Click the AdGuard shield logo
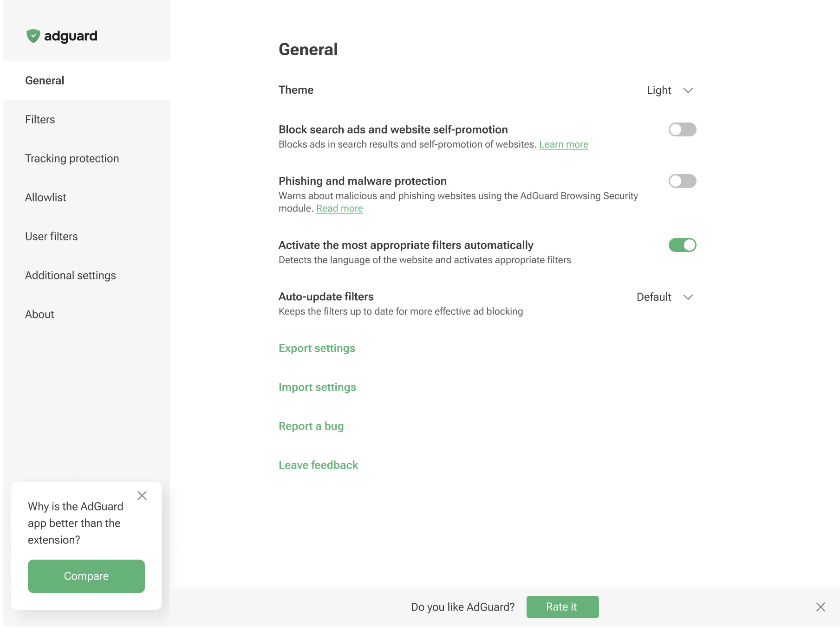This screenshot has width=840, height=632. (x=33, y=36)
